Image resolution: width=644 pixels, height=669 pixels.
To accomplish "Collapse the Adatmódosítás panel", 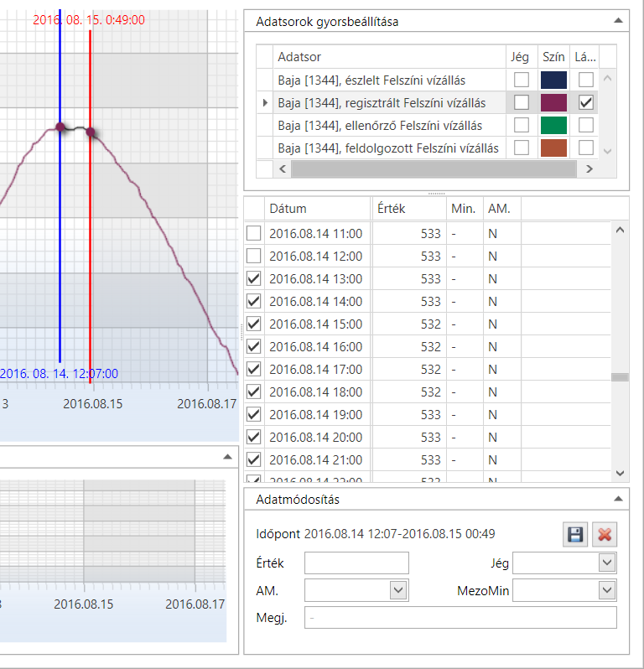I will pyautogui.click(x=618, y=499).
